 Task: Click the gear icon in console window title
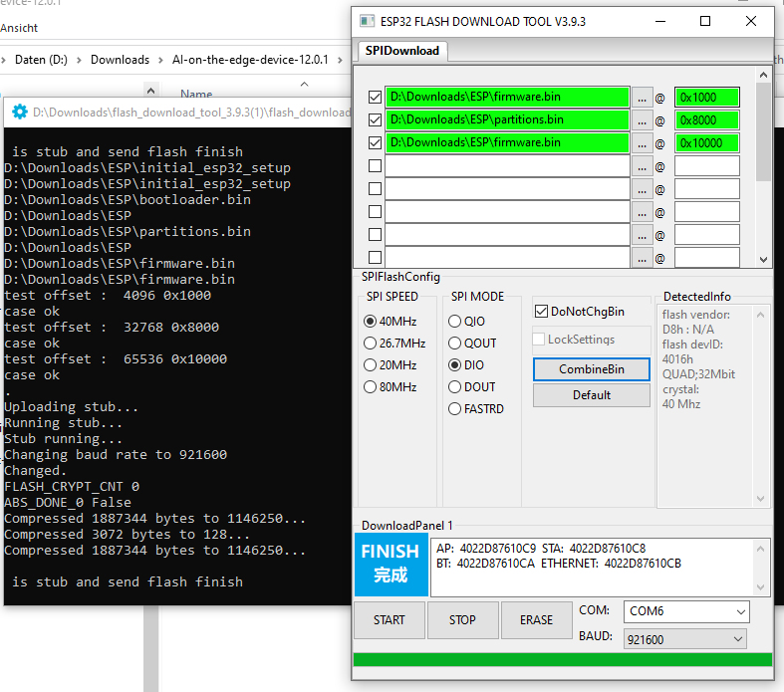click(20, 112)
